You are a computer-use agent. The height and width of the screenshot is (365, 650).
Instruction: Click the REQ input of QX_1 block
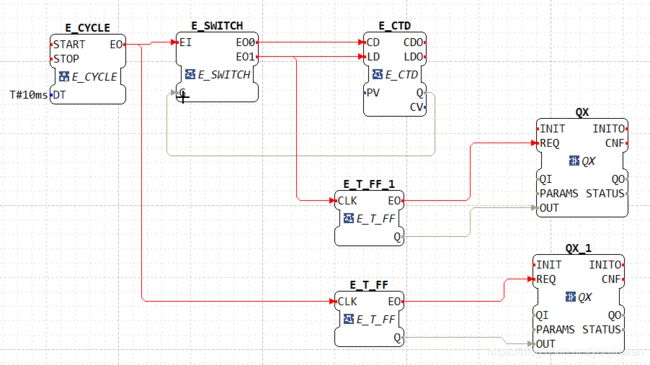tap(546, 279)
